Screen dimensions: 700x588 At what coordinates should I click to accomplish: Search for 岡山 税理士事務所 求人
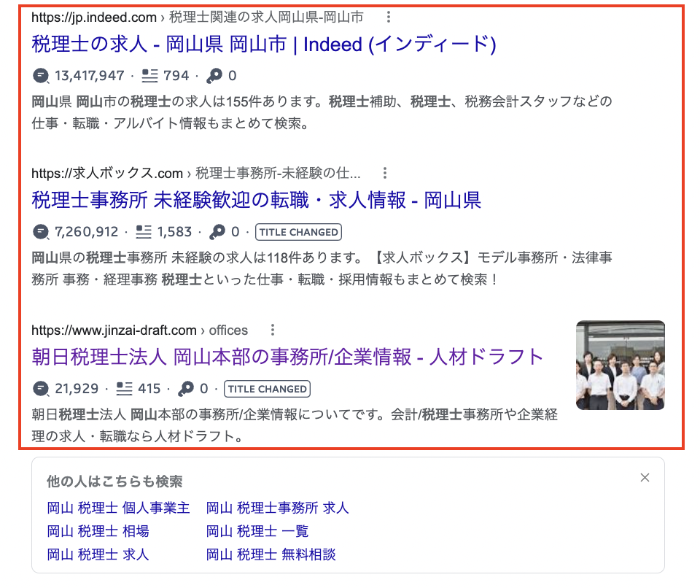277,508
